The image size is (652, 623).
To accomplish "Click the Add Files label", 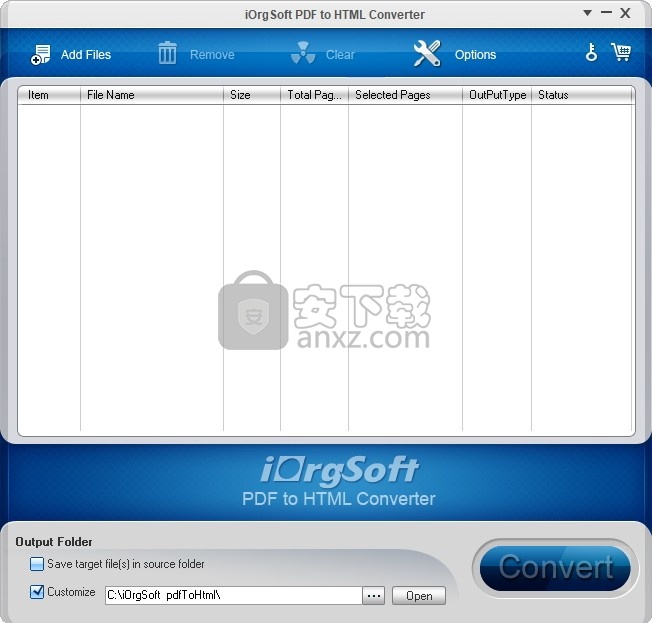I will tap(86, 54).
